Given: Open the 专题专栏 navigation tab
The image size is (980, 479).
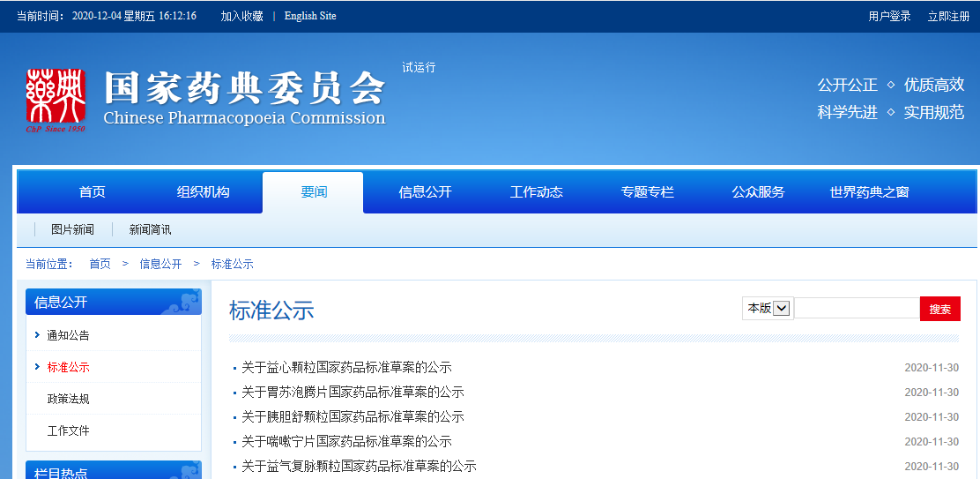Looking at the screenshot, I should click(x=647, y=192).
